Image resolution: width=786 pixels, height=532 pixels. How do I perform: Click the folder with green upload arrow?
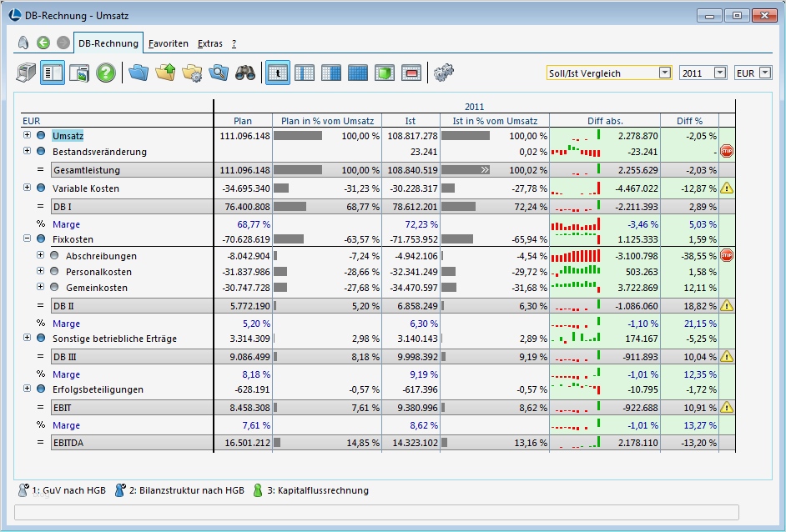click(x=165, y=73)
